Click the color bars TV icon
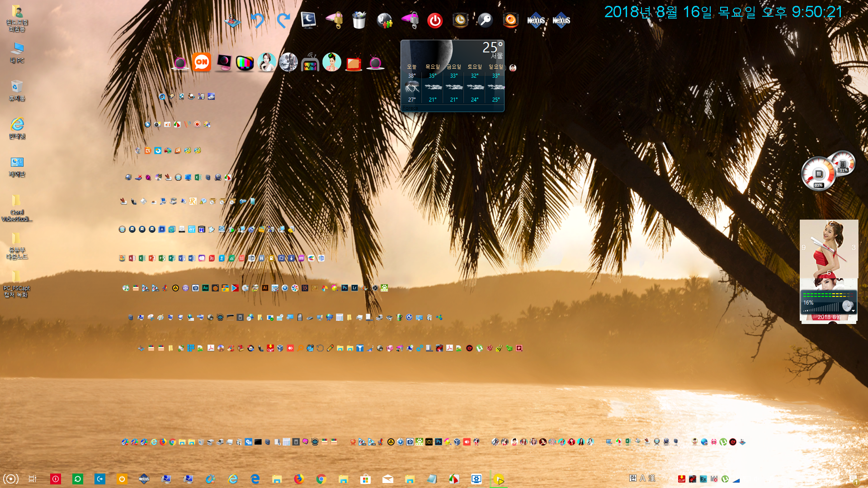Screen dimensions: 868x488 coord(245,63)
